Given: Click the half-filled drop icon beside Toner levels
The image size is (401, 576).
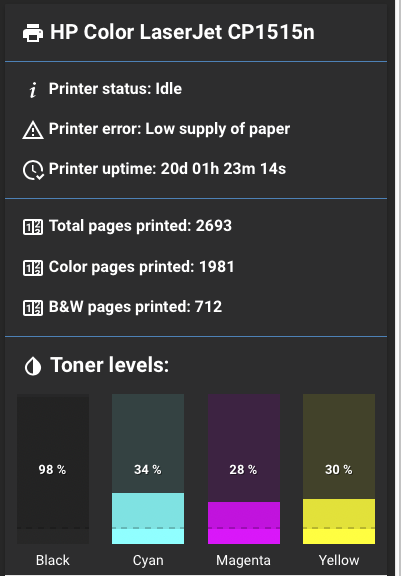Looking at the screenshot, I should 33,366.
